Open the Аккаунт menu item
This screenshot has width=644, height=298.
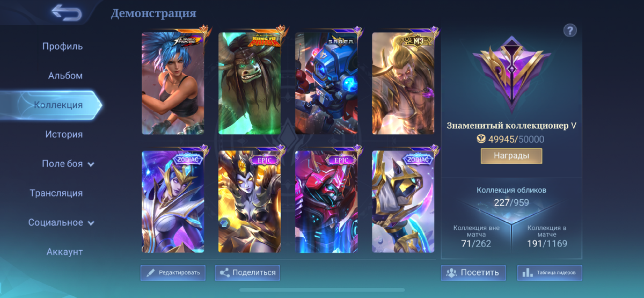pos(64,252)
